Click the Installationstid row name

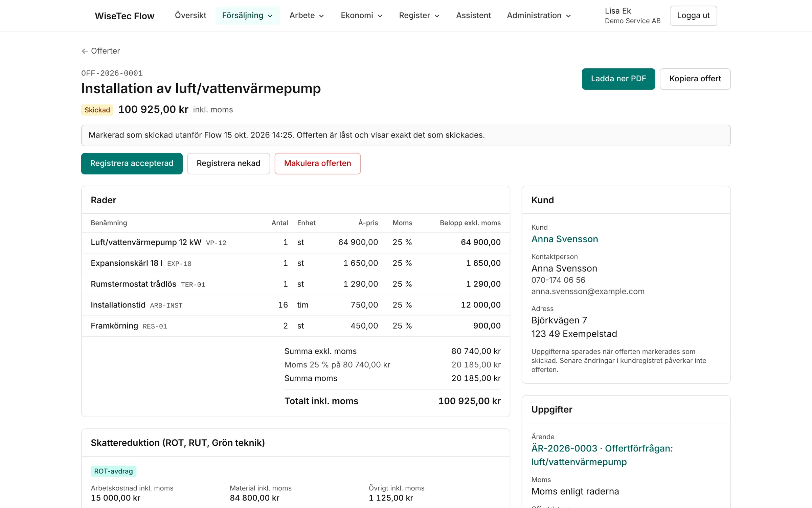(x=118, y=305)
